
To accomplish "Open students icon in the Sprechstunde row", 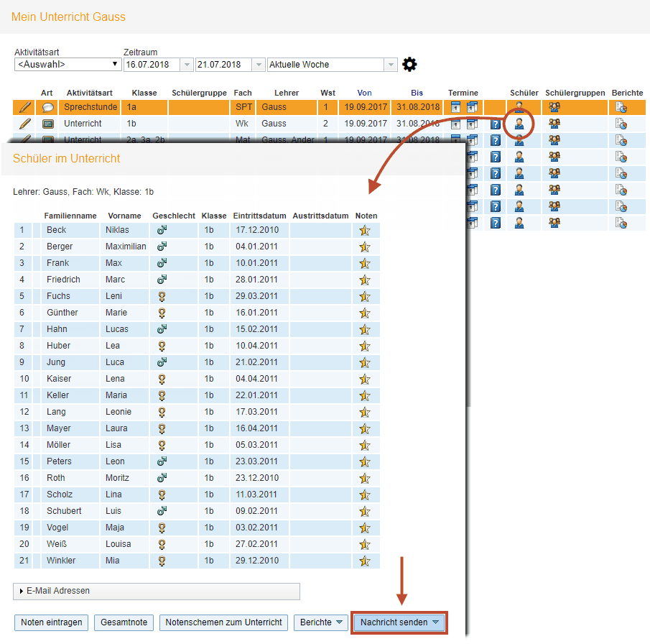I will pyautogui.click(x=519, y=107).
